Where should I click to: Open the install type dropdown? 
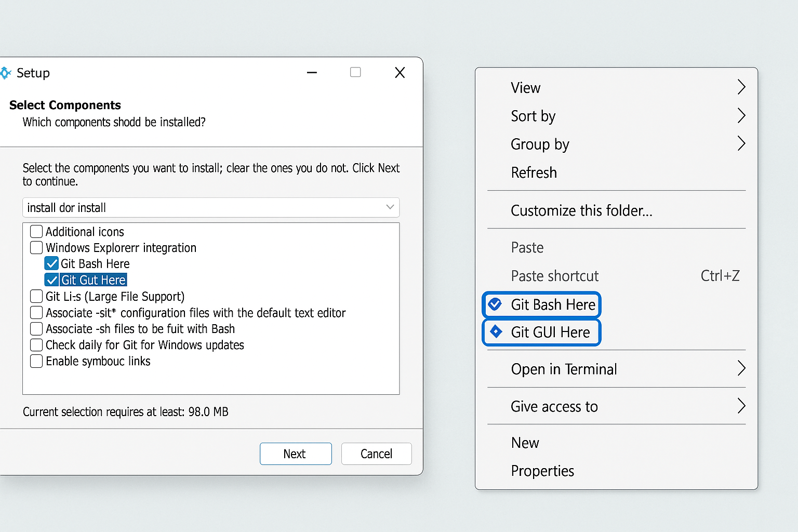point(211,207)
